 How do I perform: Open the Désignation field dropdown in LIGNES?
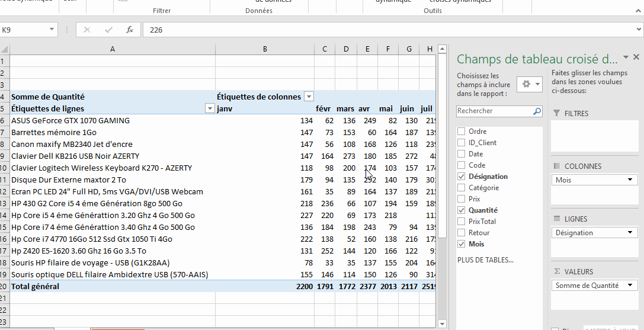tap(630, 233)
